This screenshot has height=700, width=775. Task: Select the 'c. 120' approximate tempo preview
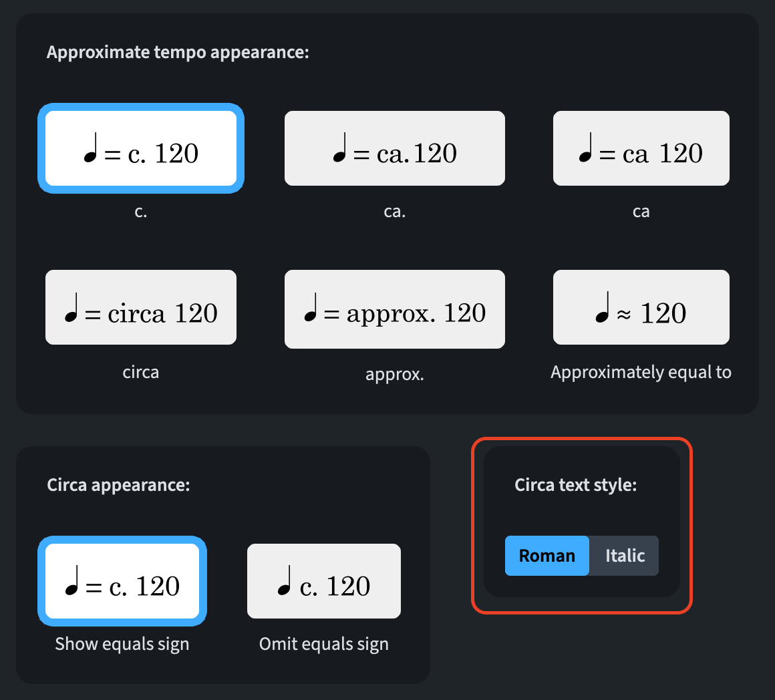pos(141,148)
